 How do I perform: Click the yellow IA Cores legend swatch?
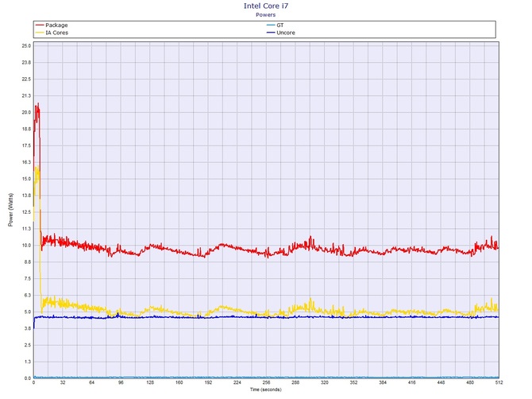tap(40, 33)
